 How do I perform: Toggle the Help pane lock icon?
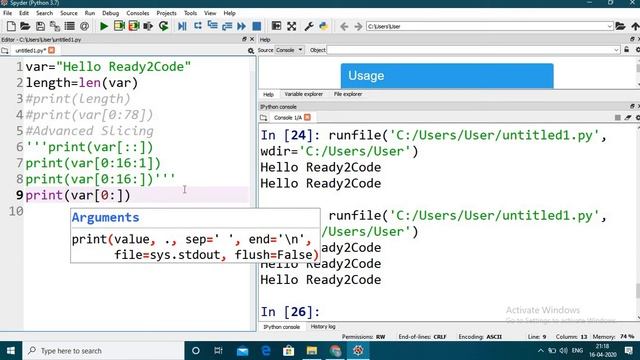click(x=627, y=50)
